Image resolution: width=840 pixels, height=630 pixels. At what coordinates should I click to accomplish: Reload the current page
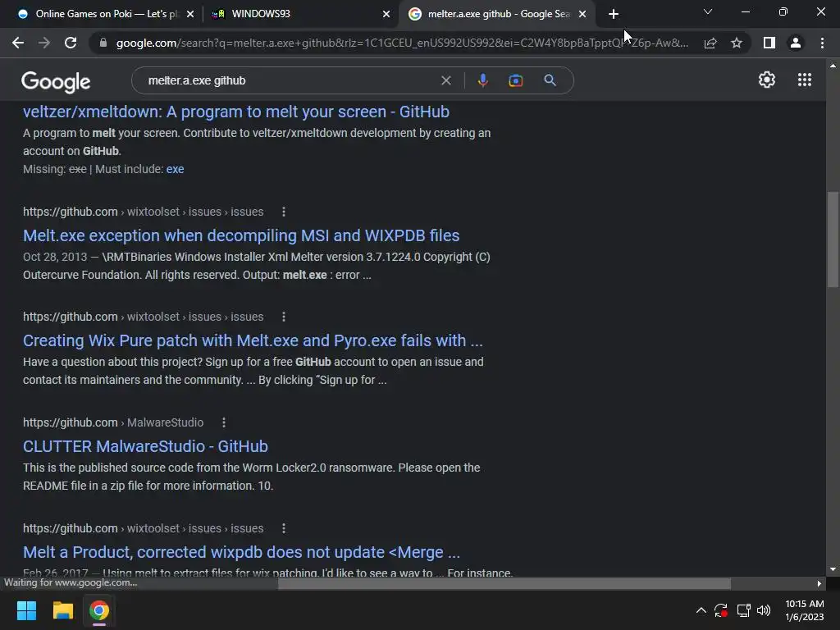[x=71, y=43]
